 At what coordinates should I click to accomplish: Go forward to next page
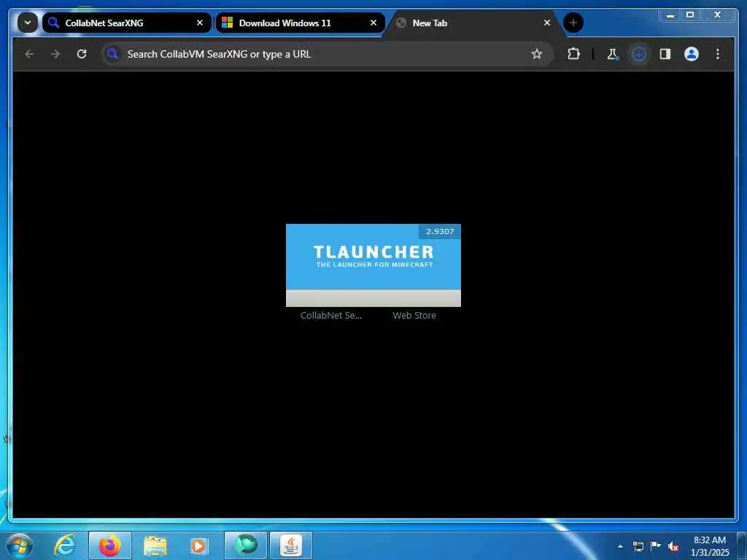(55, 54)
